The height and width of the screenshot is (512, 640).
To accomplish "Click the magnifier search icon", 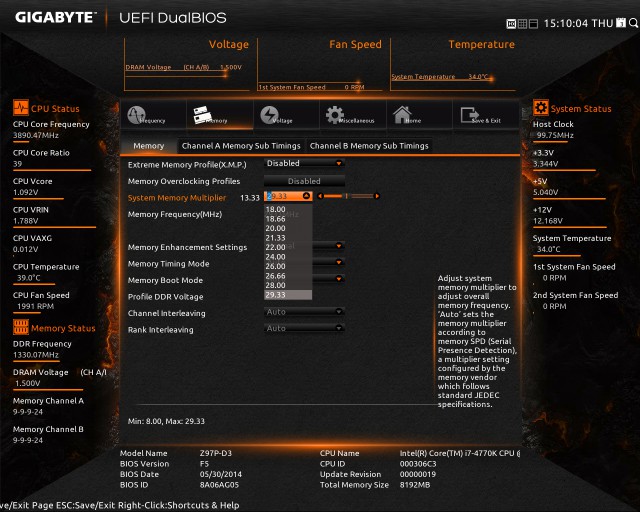I will [x=633, y=23].
